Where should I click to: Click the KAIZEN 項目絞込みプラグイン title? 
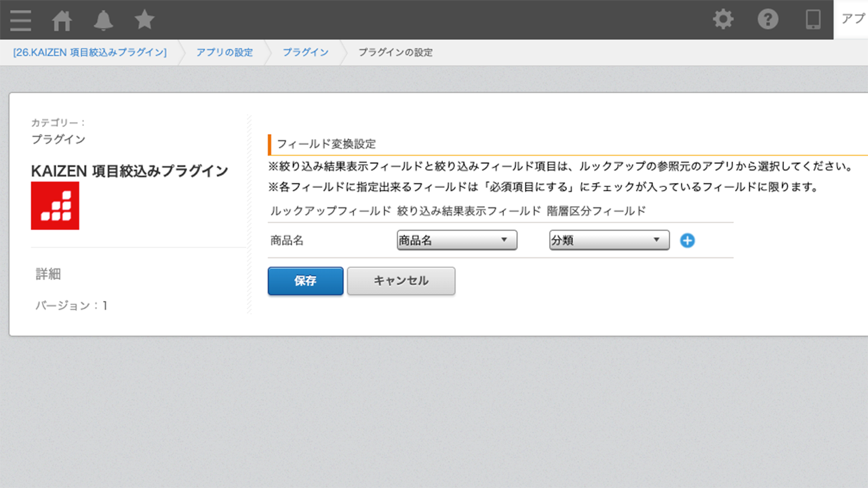point(130,171)
